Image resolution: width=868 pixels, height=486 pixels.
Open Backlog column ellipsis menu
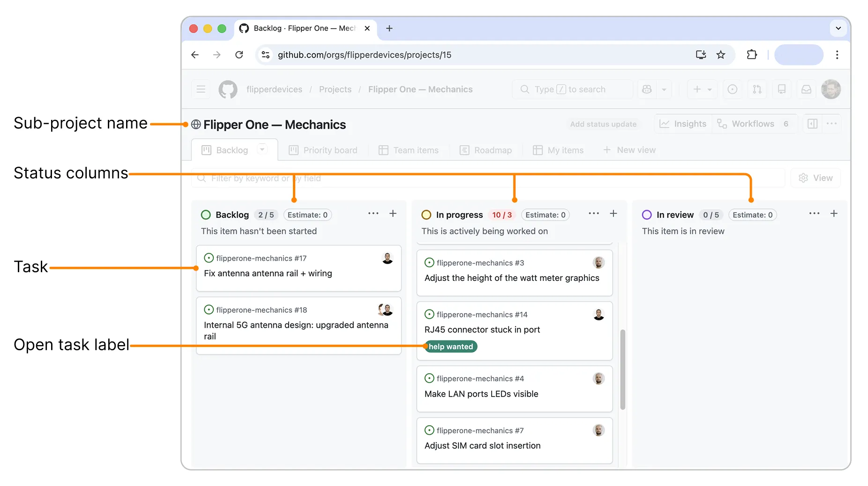(x=373, y=214)
